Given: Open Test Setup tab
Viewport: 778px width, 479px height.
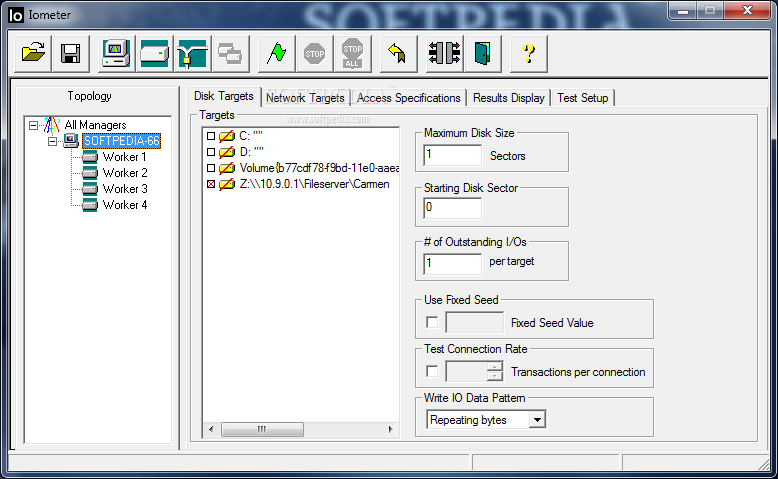Looking at the screenshot, I should click(583, 98).
